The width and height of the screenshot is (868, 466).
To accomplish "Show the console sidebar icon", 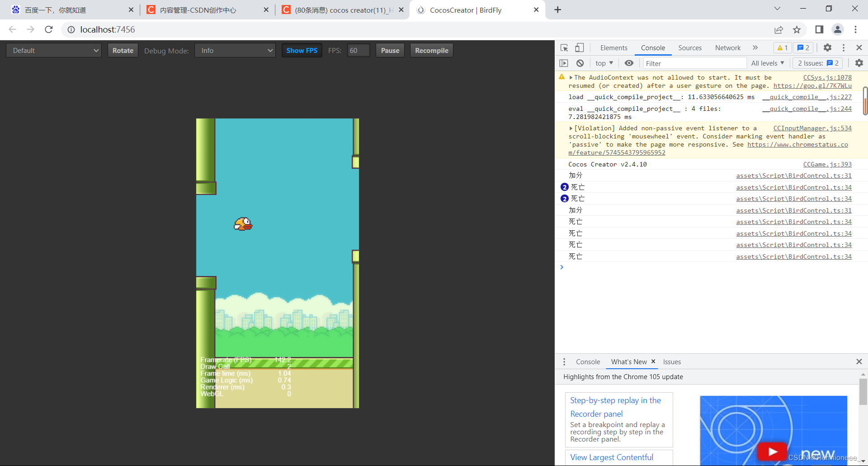I will (x=564, y=63).
